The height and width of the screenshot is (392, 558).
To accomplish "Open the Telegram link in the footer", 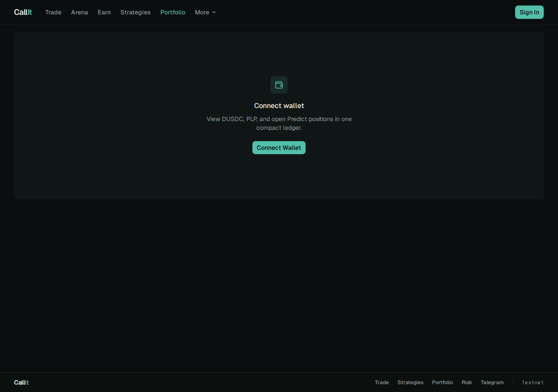I will pyautogui.click(x=492, y=382).
